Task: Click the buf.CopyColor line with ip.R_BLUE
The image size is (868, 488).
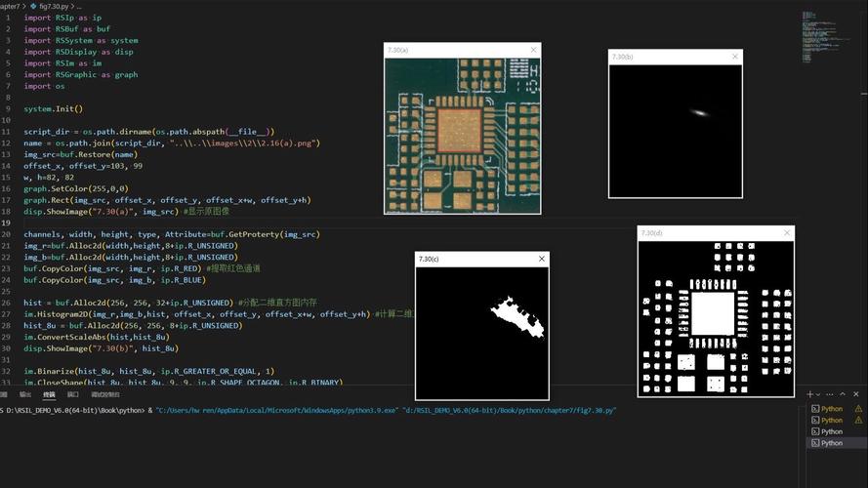Action: [114, 280]
